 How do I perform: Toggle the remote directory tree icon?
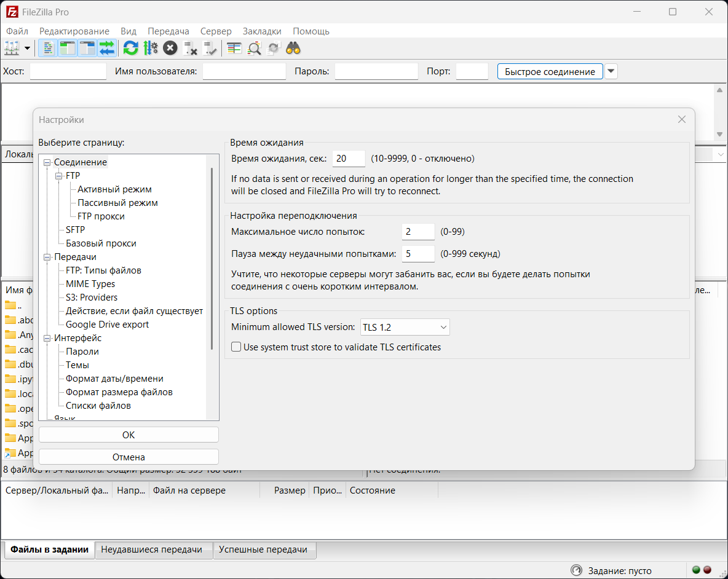tap(87, 48)
